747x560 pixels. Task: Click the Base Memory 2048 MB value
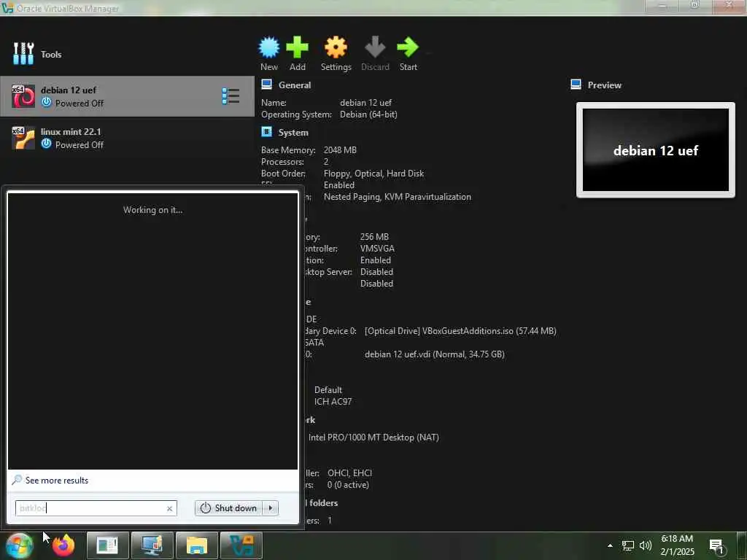pos(340,150)
